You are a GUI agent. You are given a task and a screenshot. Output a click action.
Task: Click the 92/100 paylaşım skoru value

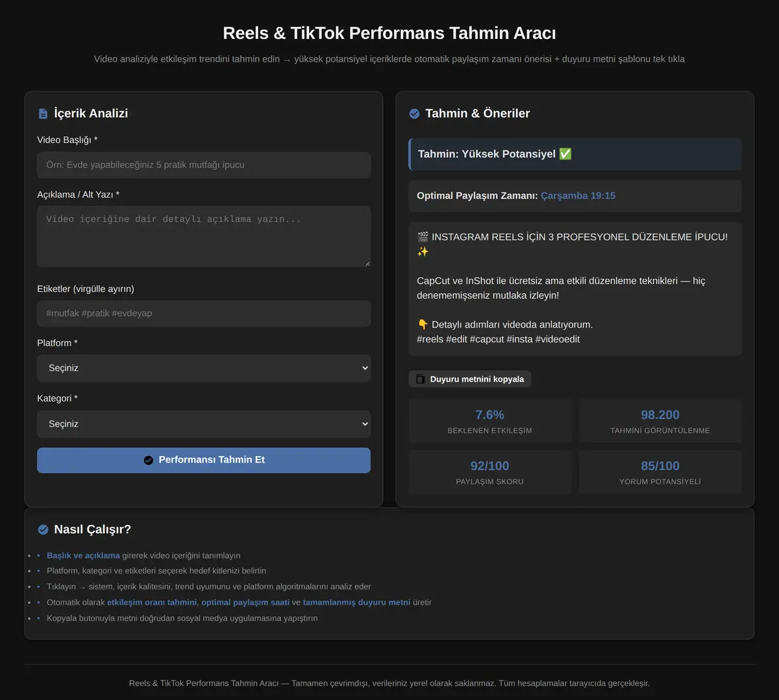click(x=489, y=466)
